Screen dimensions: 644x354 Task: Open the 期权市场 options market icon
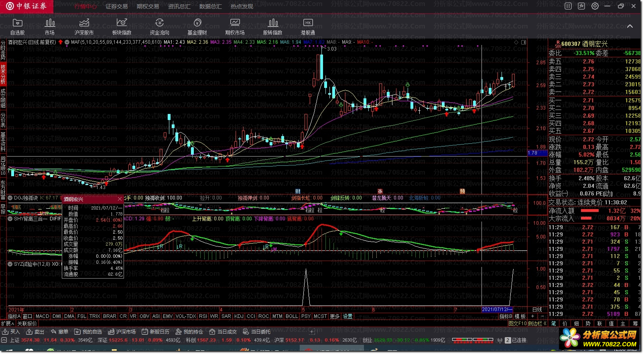pyautogui.click(x=235, y=26)
